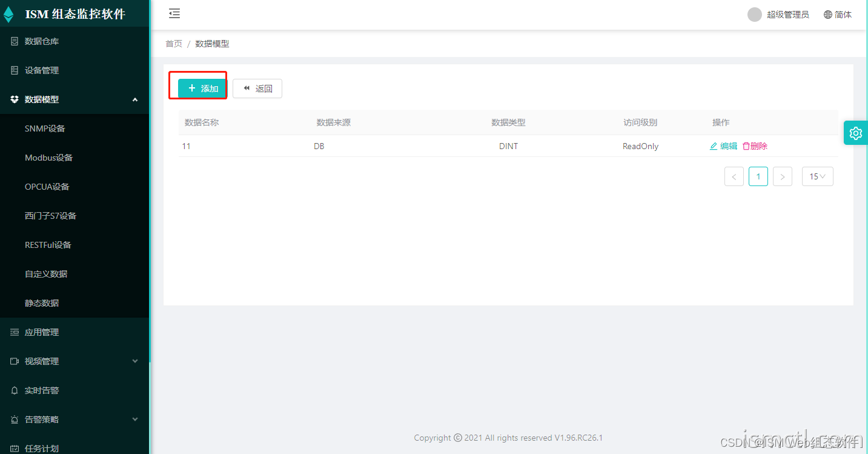Collapse sidebar using the hamburger menu icon
The height and width of the screenshot is (454, 868).
pos(174,13)
